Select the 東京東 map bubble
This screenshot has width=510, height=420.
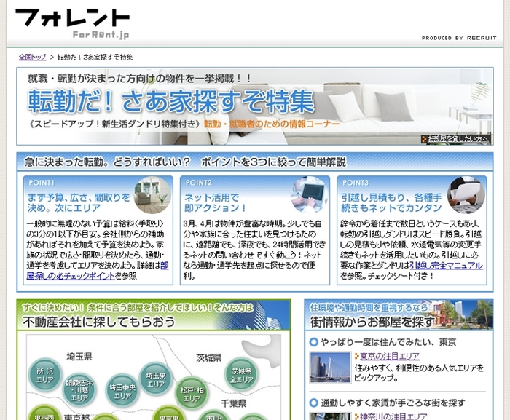point(169,413)
